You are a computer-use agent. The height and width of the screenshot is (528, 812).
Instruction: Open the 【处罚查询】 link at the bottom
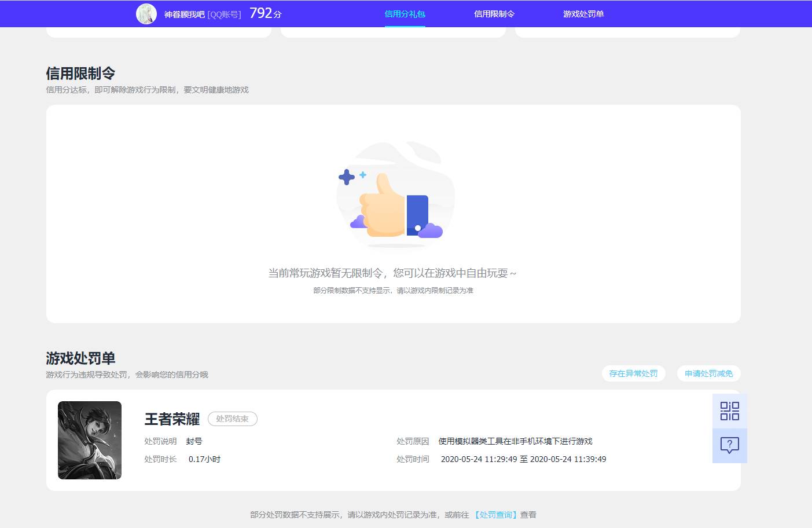click(495, 514)
